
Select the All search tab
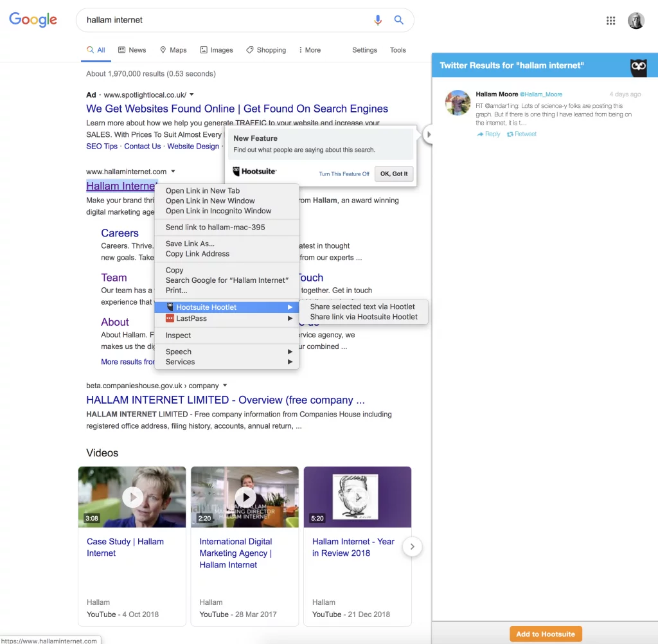[96, 50]
